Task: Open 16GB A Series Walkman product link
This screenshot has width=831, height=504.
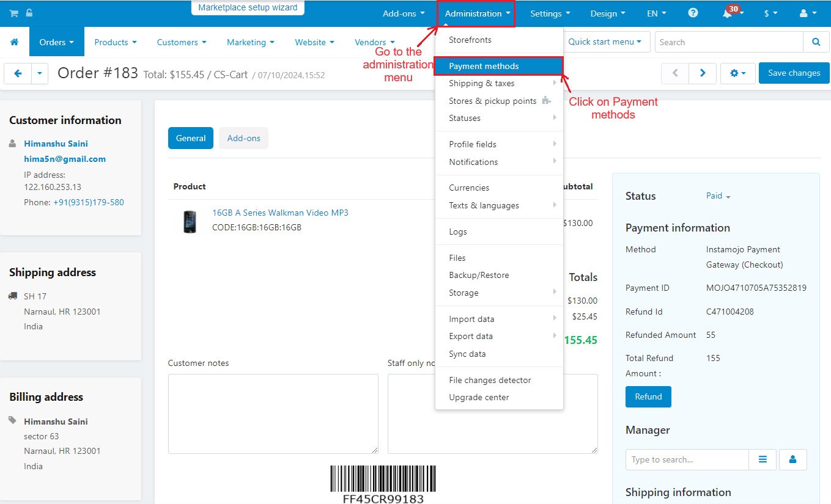Action: 280,213
